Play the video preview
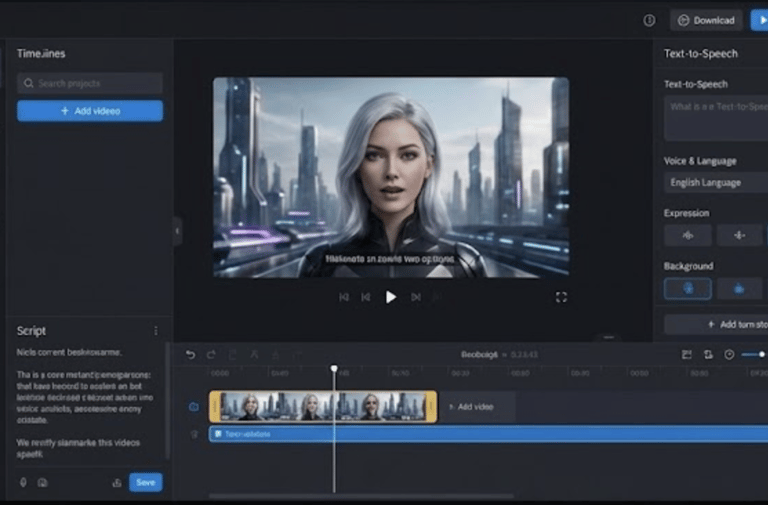 pyautogui.click(x=390, y=297)
